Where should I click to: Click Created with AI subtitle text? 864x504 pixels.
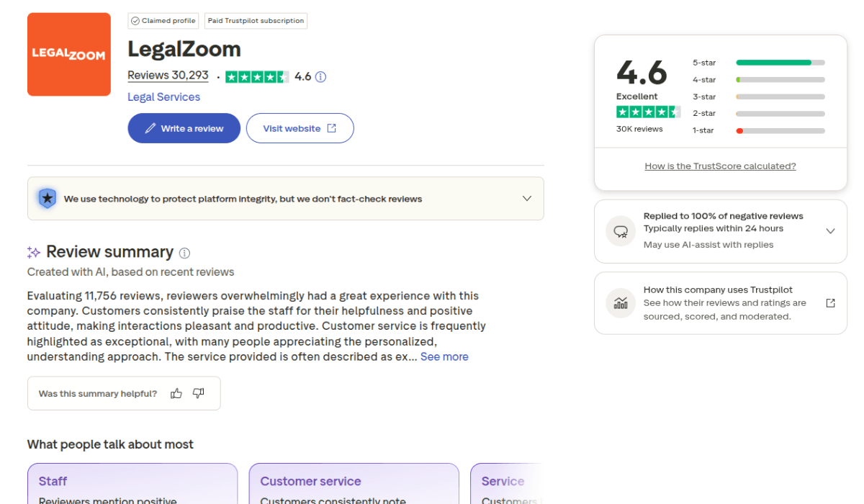131,272
